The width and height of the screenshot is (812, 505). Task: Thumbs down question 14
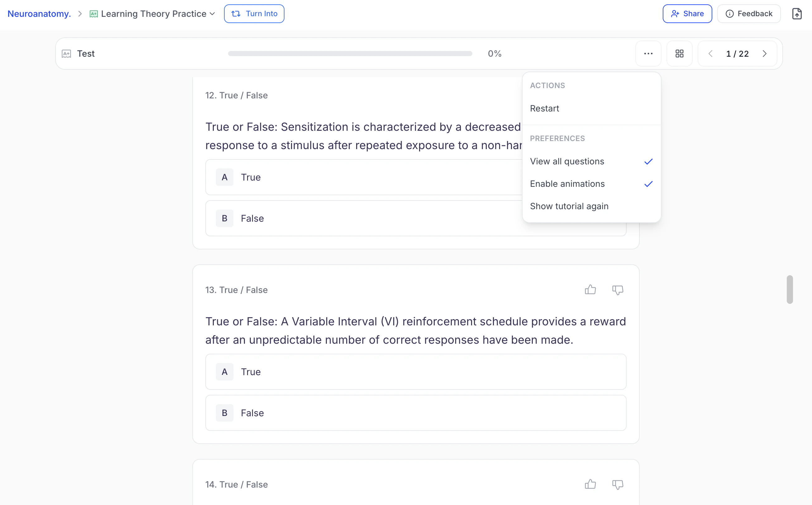coord(618,484)
